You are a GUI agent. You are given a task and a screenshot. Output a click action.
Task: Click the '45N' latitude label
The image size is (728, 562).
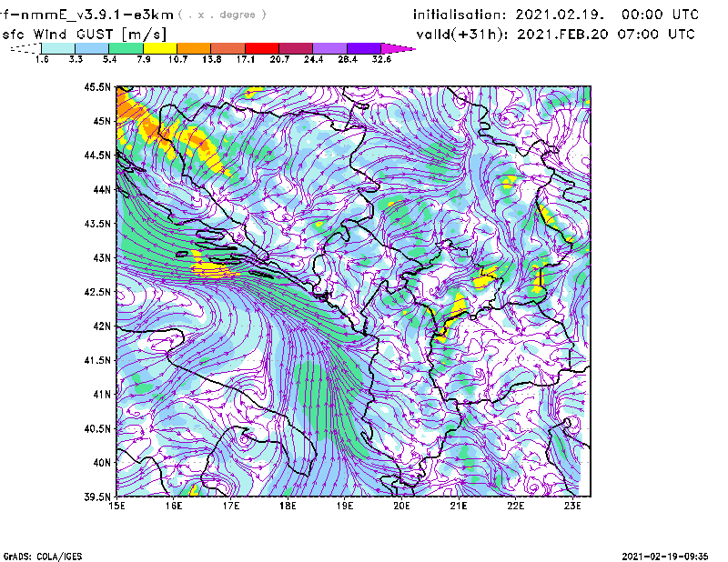pos(102,121)
